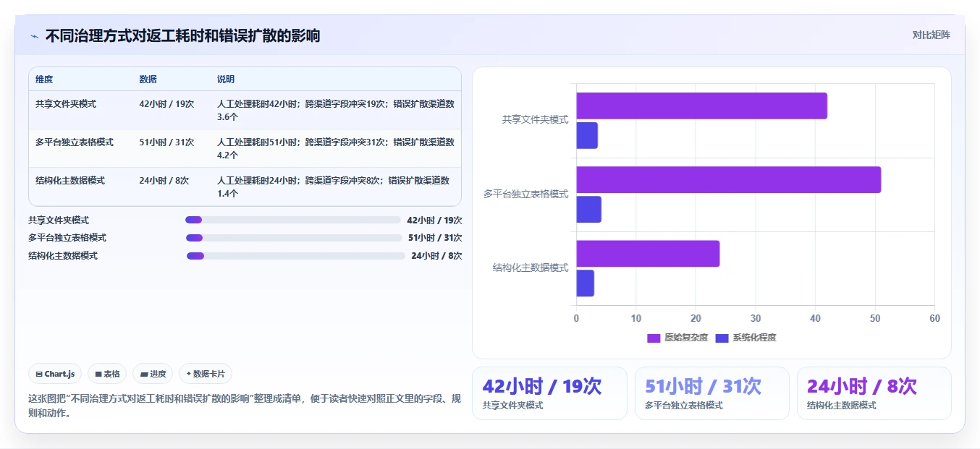The height and width of the screenshot is (449, 980).
Task: Click the purple bar for 共享文件夹模式
Action: point(701,106)
